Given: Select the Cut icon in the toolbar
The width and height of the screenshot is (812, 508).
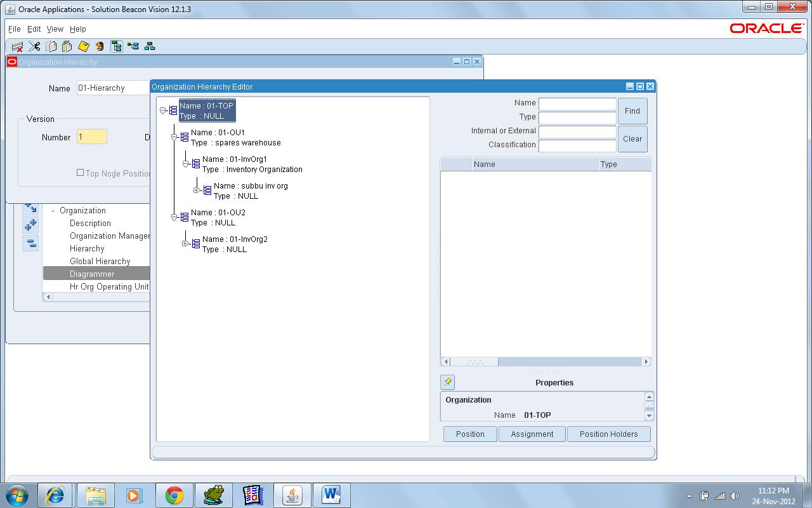Looking at the screenshot, I should (34, 46).
